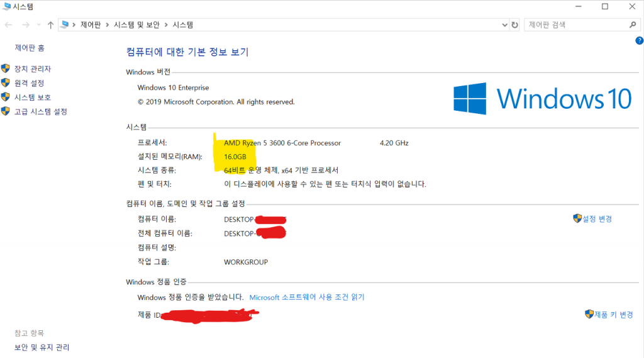This screenshot has height=358, width=644.
Task: Open help with the blue question icon
Action: coord(640,40)
